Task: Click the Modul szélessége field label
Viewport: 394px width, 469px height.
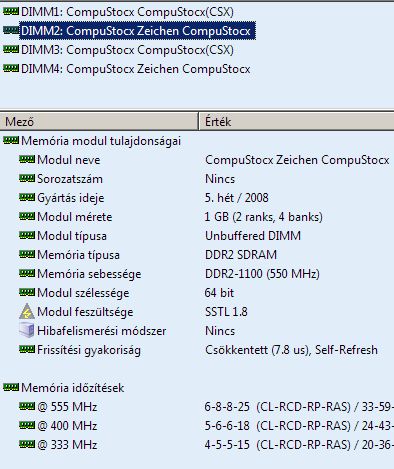Action: click(x=83, y=293)
